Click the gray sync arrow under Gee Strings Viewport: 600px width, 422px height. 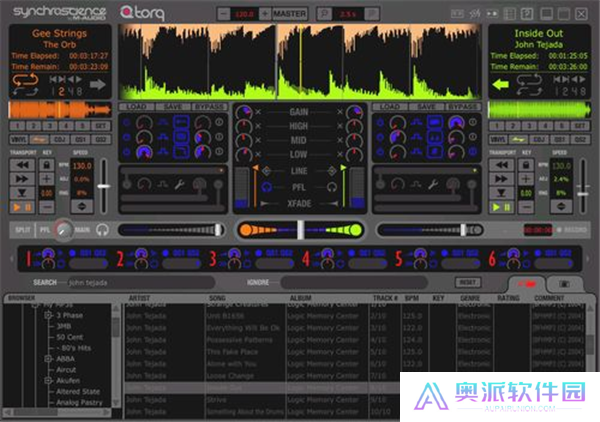(98, 84)
